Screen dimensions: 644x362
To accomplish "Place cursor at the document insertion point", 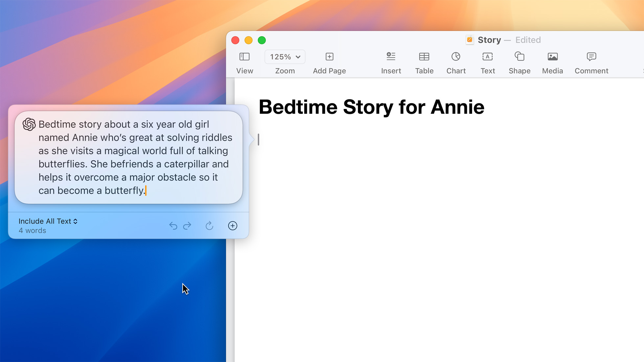I will [x=259, y=139].
